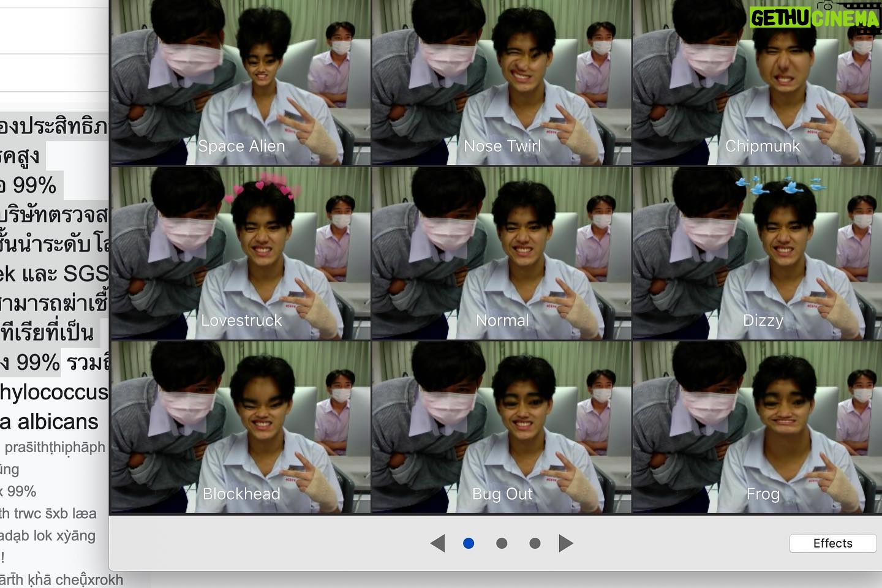Click 'prašiththiphāph' transliteration text
The width and height of the screenshot is (882, 588).
(55, 448)
